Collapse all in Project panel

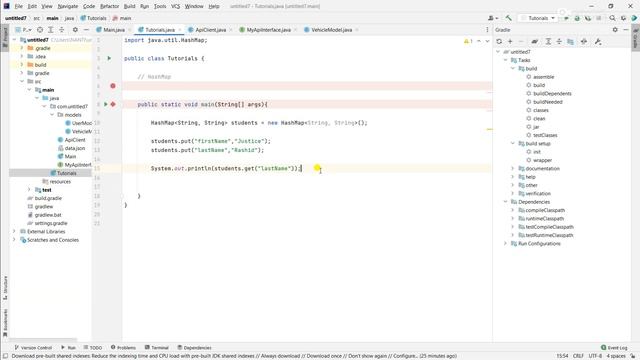pos(62,30)
